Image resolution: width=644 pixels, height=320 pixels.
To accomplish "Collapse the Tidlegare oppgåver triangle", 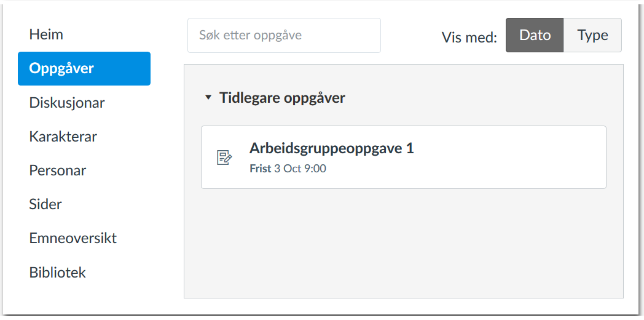I will (x=208, y=97).
